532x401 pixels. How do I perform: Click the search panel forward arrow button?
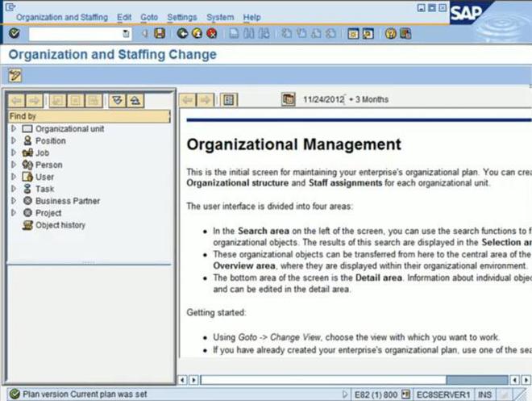pyautogui.click(x=35, y=101)
